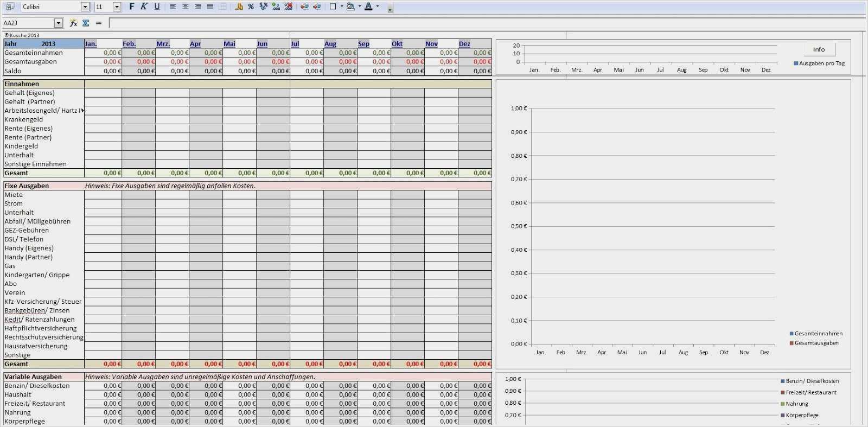Expand the Name Box cell reference dropdown
The image size is (868, 427).
[59, 23]
